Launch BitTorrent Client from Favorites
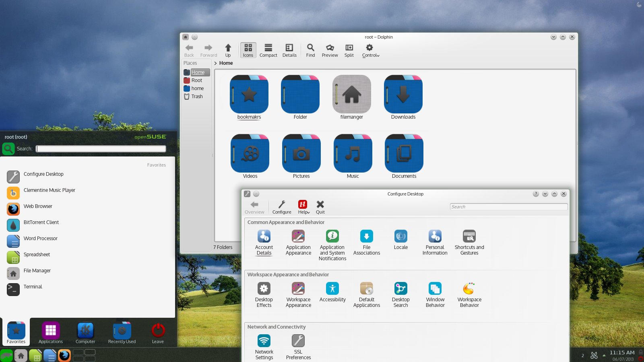The height and width of the screenshot is (362, 644). [x=88, y=225]
